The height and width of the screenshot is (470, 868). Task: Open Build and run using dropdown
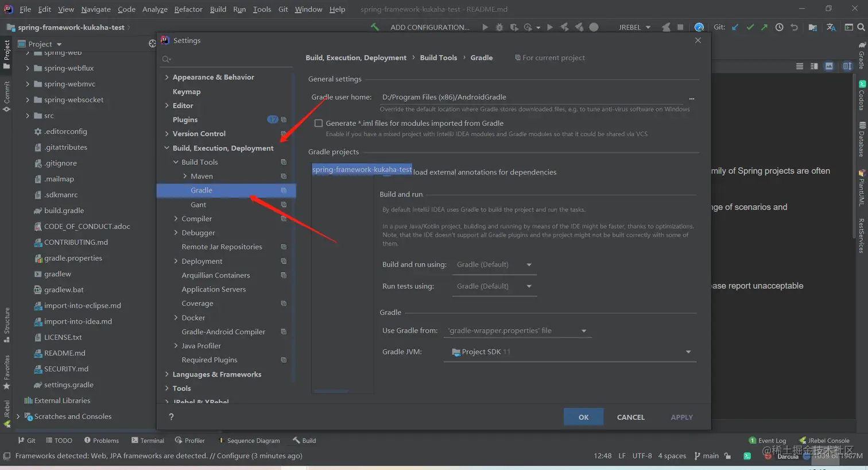coord(494,265)
